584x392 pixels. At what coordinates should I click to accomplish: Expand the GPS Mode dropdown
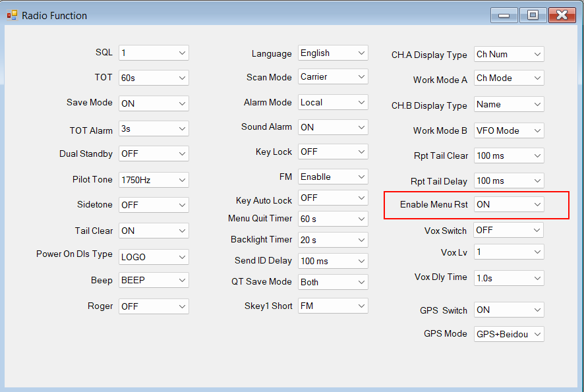coord(509,334)
